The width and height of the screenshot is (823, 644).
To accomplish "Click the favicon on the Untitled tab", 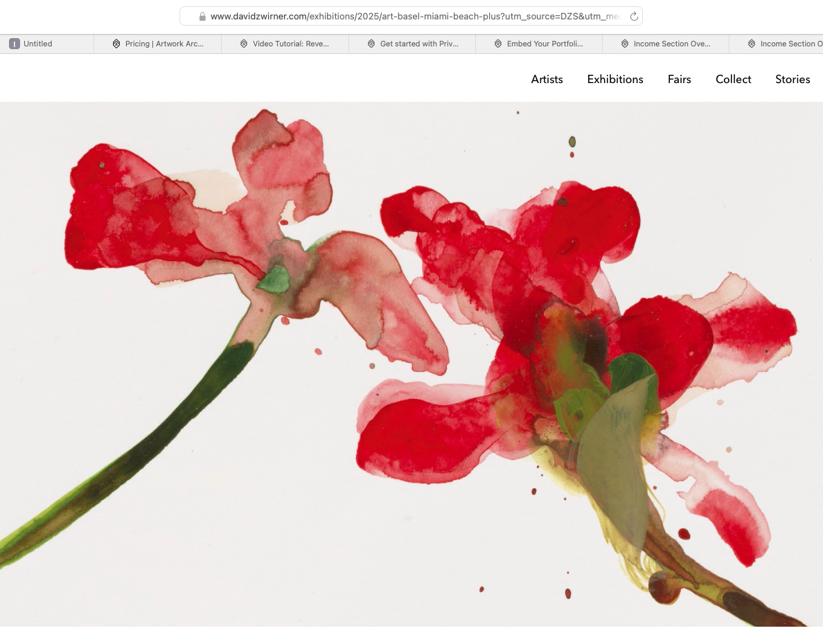I will [x=15, y=44].
